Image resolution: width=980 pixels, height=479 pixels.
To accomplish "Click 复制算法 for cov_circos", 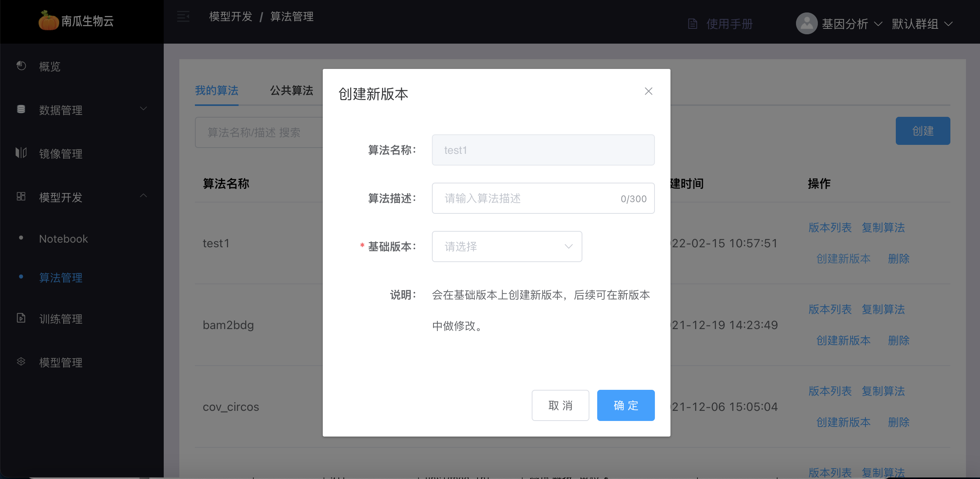I will tap(883, 391).
